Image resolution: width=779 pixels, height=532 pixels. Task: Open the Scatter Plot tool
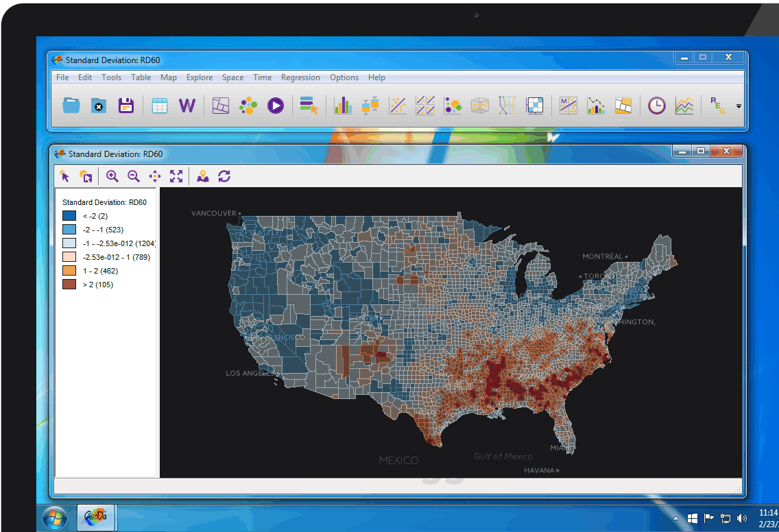398,106
